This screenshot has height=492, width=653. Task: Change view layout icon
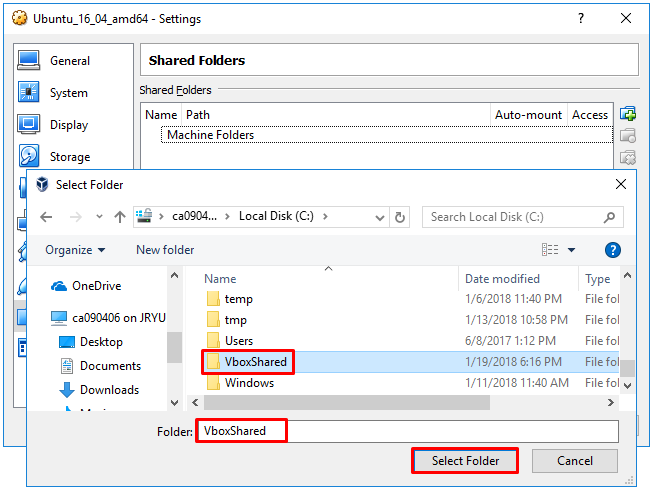pyautogui.click(x=550, y=250)
